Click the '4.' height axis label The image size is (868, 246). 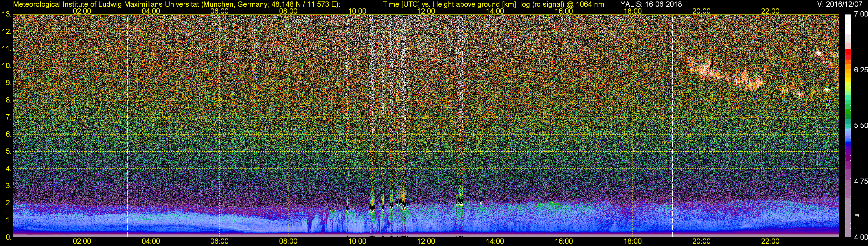pos(8,168)
